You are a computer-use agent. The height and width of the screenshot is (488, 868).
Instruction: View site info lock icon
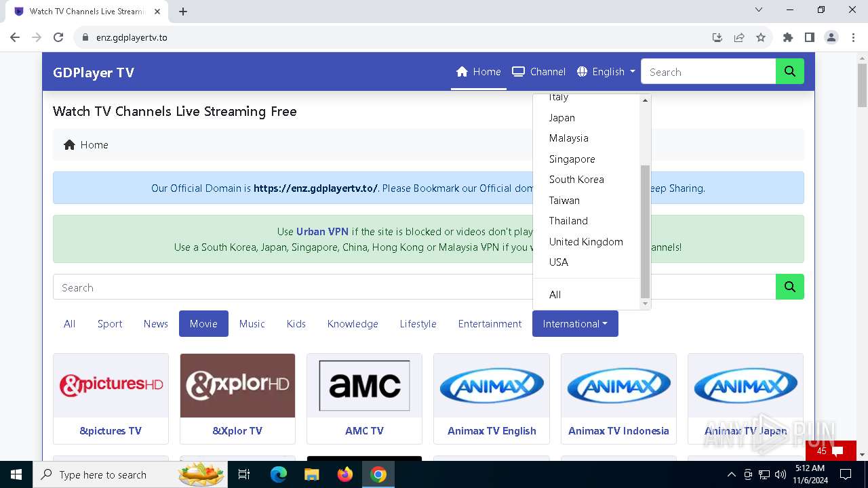pos(85,37)
